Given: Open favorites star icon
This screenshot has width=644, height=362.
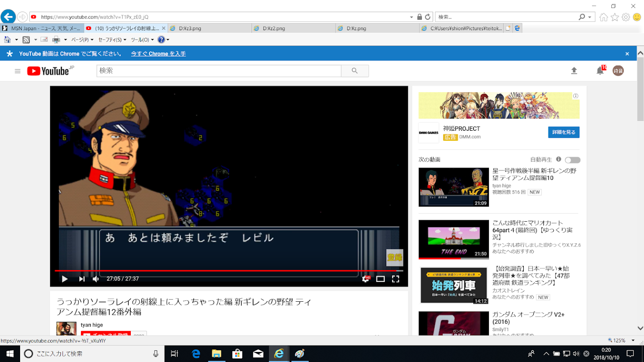Looking at the screenshot, I should [x=615, y=17].
